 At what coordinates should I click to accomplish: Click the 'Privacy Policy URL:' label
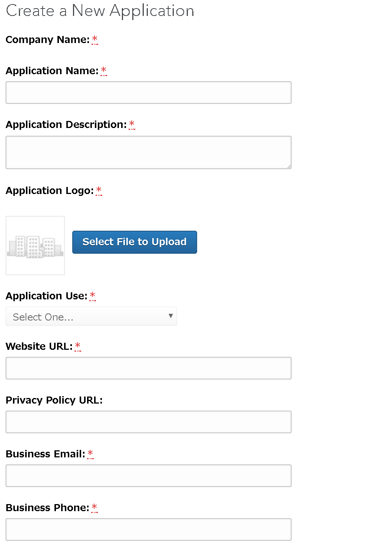point(54,400)
